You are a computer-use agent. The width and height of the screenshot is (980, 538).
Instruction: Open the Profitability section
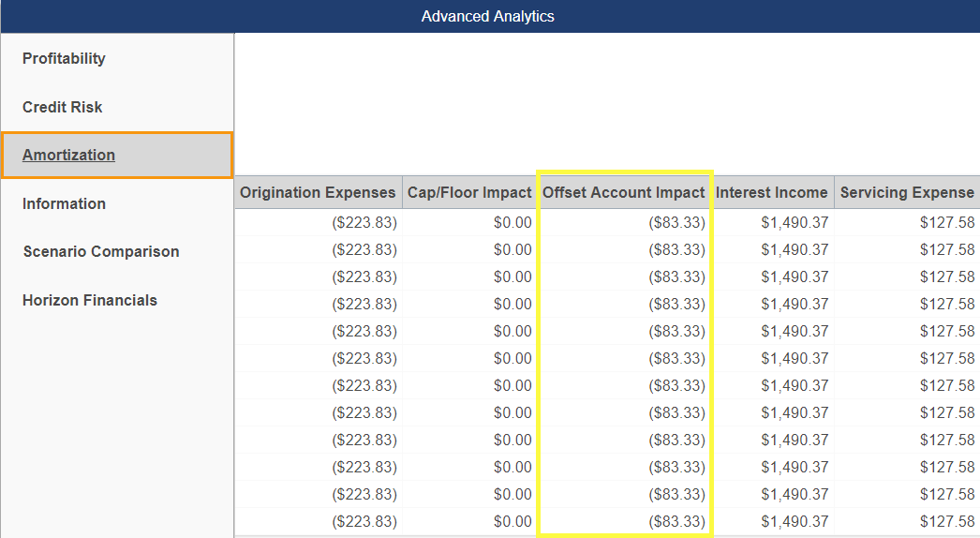point(64,58)
